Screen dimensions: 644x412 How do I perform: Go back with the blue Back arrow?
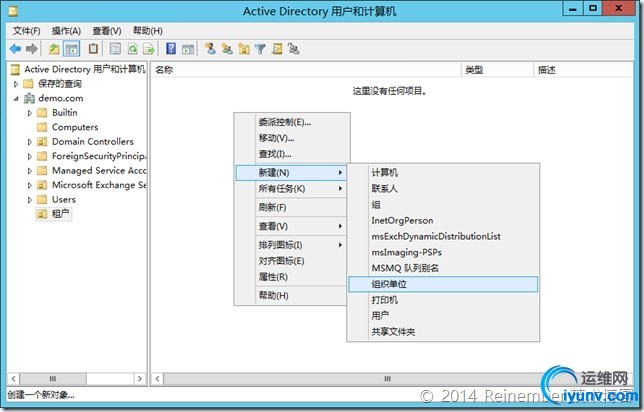(x=15, y=49)
